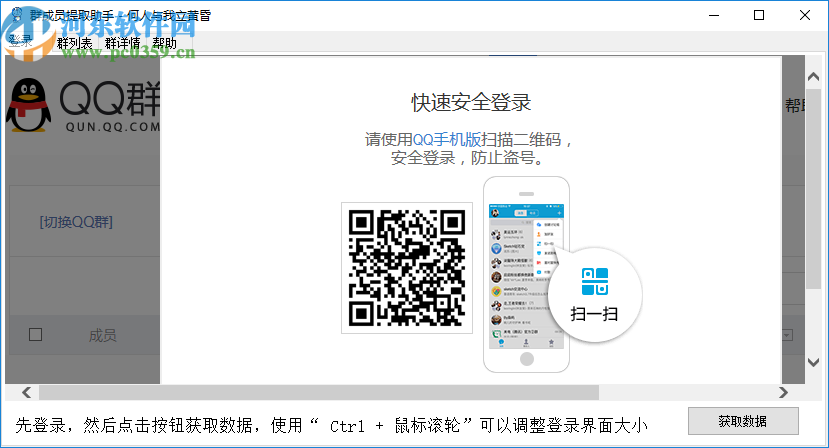This screenshot has width=829, height=448.
Task: Click the 扫一扫 scan icon bubble
Action: (x=595, y=295)
